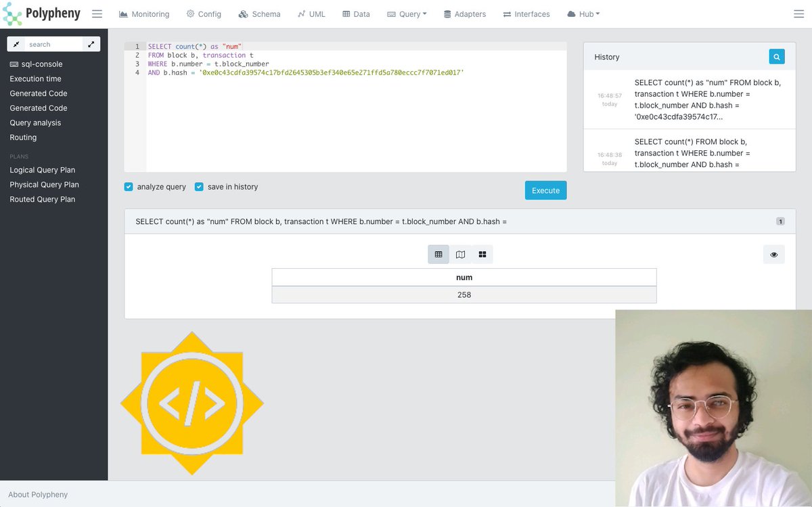Open the Config page
Image resolution: width=812 pixels, height=507 pixels.
pyautogui.click(x=204, y=14)
